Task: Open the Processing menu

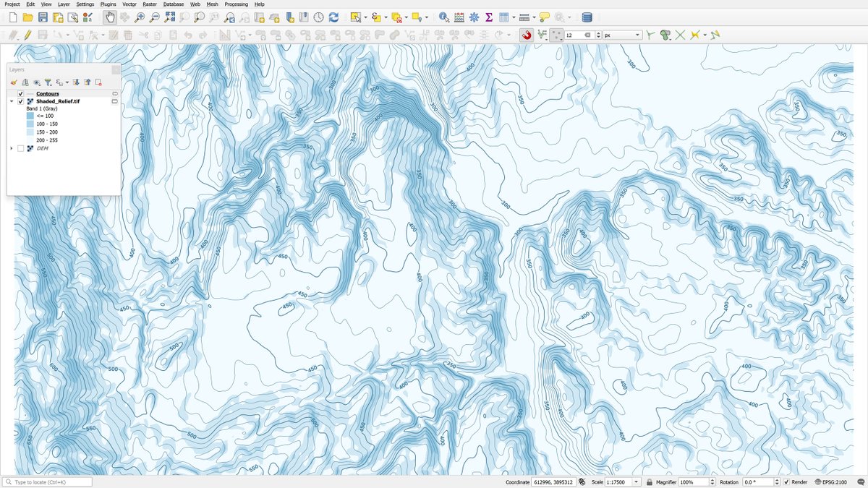Action: tap(236, 4)
